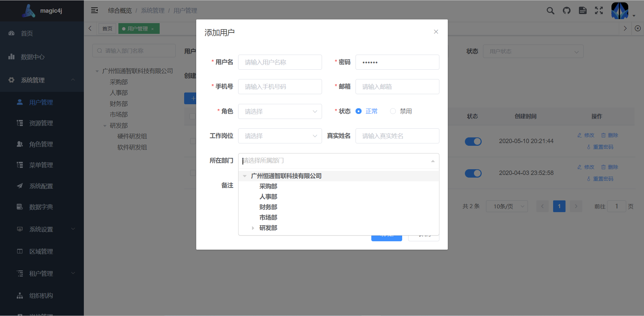
Task: Close the 用户管理 tab
Action: coord(153,29)
